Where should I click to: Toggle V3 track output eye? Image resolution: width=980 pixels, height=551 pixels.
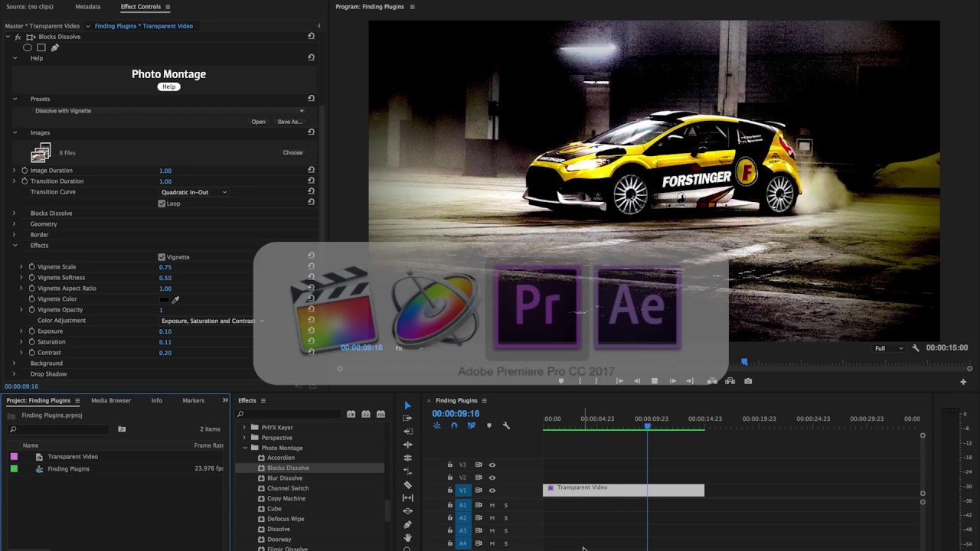click(x=492, y=465)
